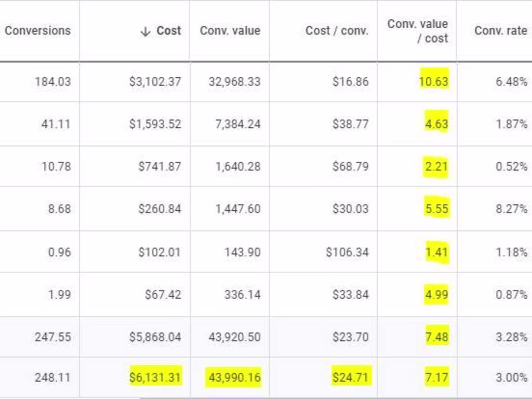The image size is (532, 399).
Task: Sort table by Conv. value header
Action: pyautogui.click(x=230, y=31)
